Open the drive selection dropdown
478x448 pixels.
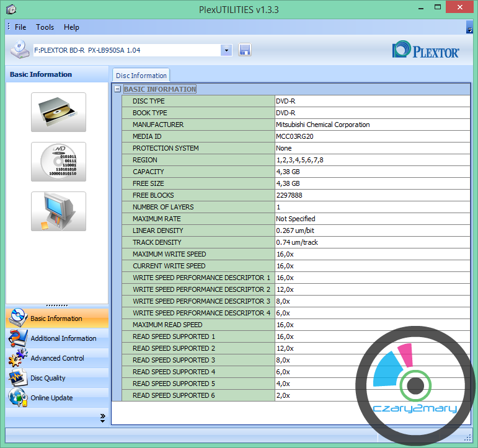(x=226, y=50)
